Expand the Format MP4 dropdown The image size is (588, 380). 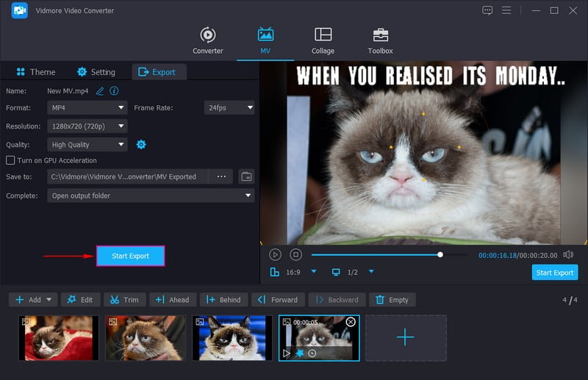(x=87, y=108)
